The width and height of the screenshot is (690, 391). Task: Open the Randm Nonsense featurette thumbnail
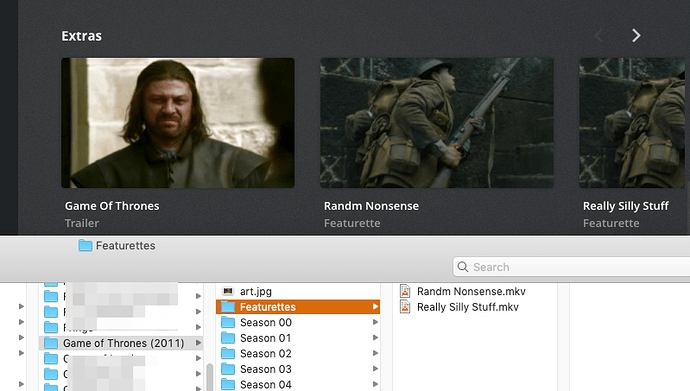(437, 123)
